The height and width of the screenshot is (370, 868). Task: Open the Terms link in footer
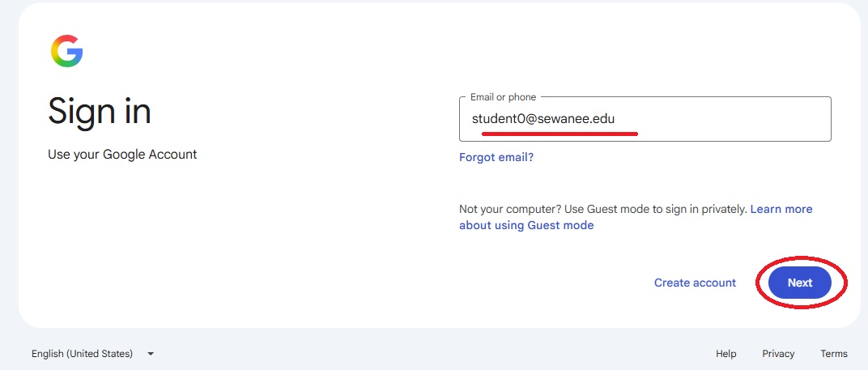(x=834, y=353)
